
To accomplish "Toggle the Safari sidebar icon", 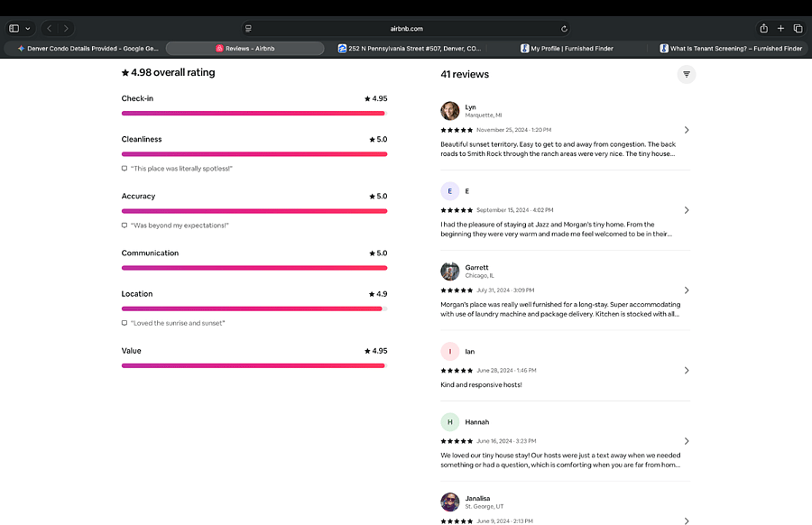I will (14, 29).
